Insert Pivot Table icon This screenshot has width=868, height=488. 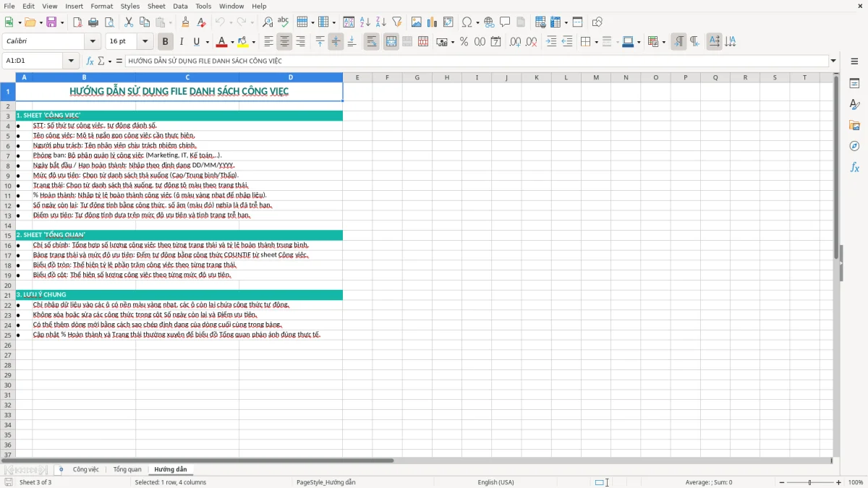pyautogui.click(x=448, y=22)
